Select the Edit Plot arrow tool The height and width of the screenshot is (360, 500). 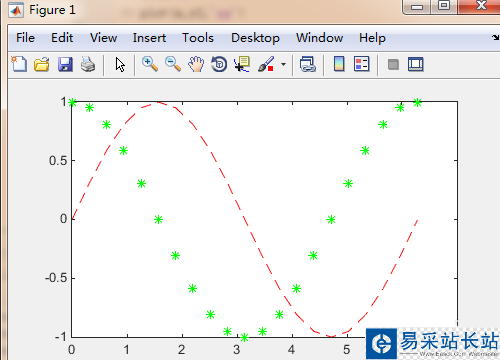click(120, 64)
